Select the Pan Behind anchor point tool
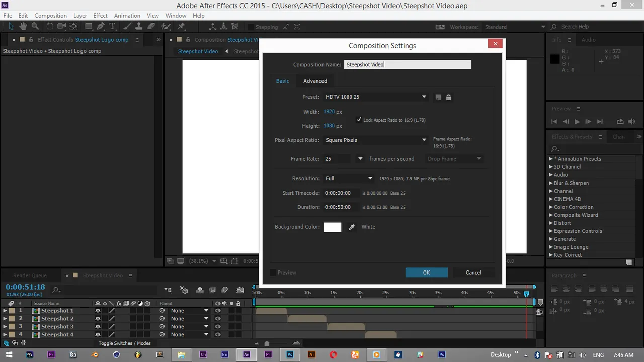The width and height of the screenshot is (644, 362). (x=73, y=27)
